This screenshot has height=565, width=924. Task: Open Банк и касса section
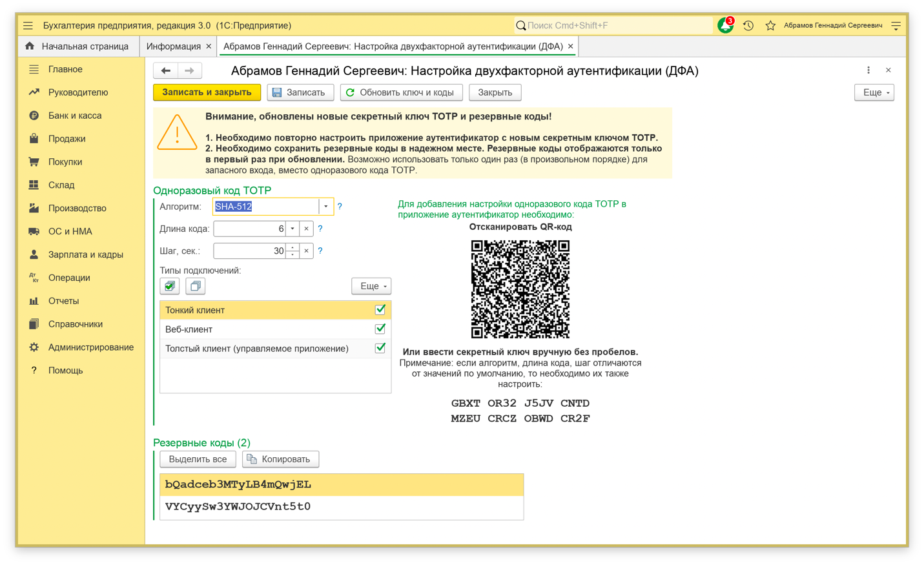(75, 116)
